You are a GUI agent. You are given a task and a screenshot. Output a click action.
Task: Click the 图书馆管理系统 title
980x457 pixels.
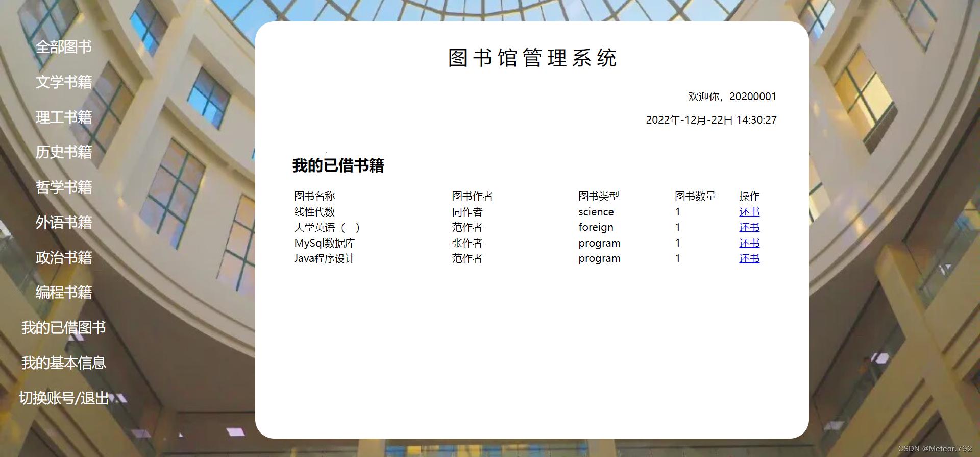(x=532, y=58)
